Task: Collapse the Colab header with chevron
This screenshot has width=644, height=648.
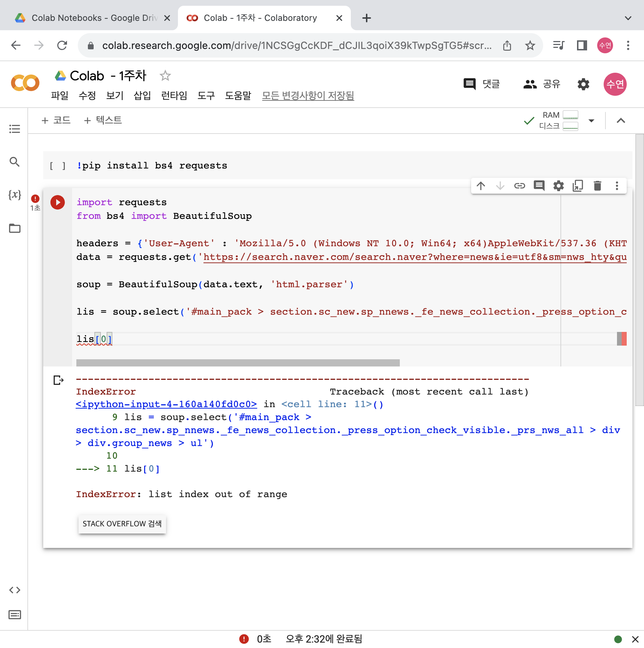Action: pos(621,121)
